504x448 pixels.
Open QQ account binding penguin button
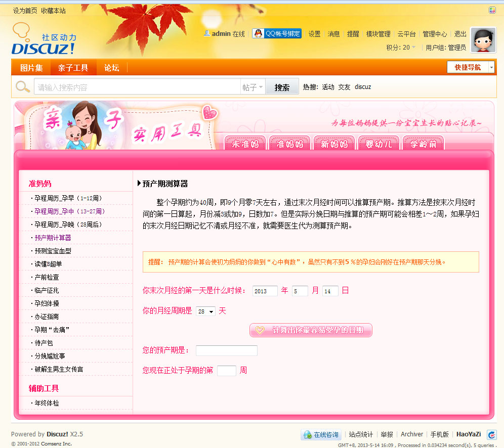[x=277, y=33]
